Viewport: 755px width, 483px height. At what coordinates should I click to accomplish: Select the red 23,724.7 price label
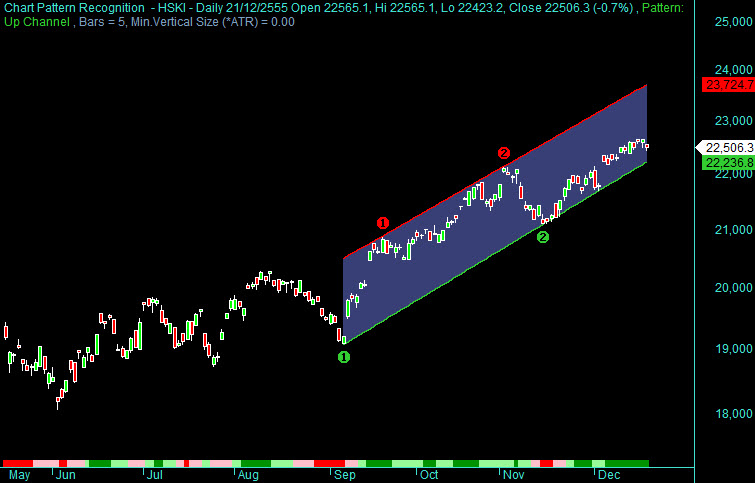tap(729, 85)
